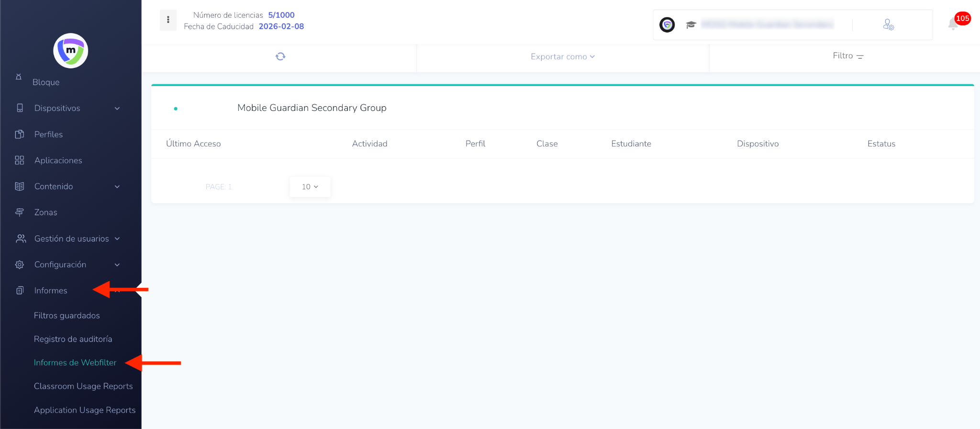Screen dimensions: 980x429
Task: Open the three-dot menu button
Action: [168, 20]
